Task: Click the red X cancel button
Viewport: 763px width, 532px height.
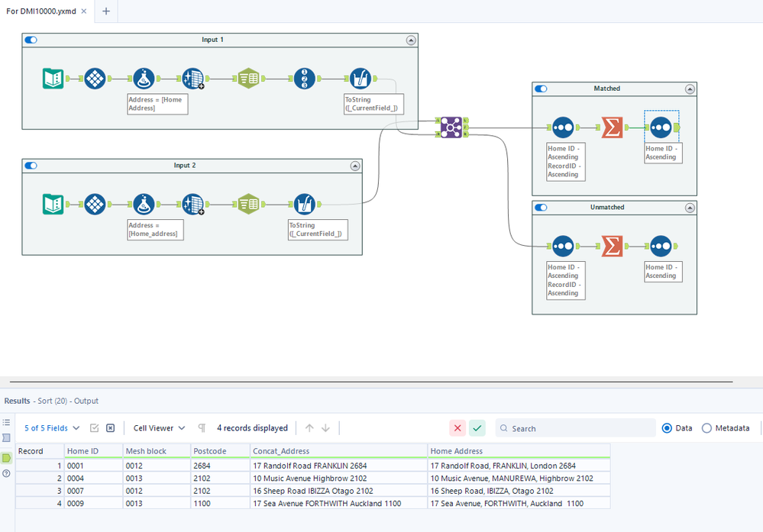Action: (x=457, y=428)
